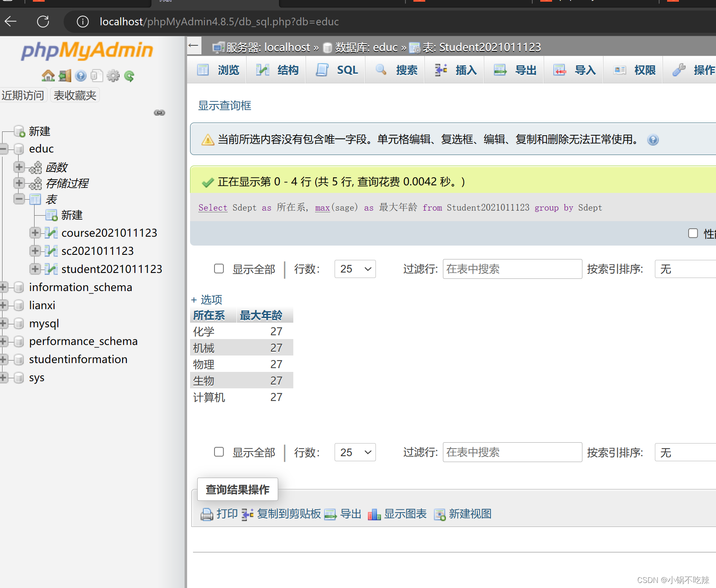Screen dimensions: 716x588
Task: Open the 导出 (Export) function
Action: [x=513, y=70]
